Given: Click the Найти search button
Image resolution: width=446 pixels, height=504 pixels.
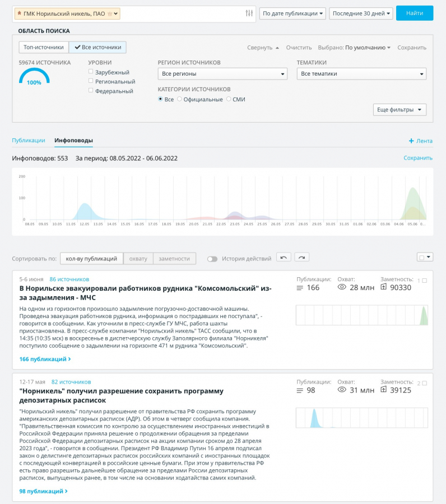Looking at the screenshot, I should pos(415,13).
